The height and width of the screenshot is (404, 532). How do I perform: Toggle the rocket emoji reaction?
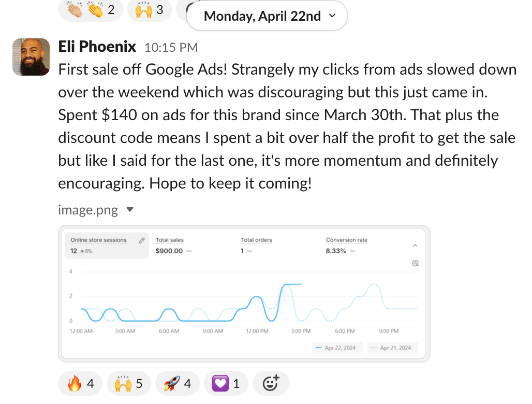(177, 384)
